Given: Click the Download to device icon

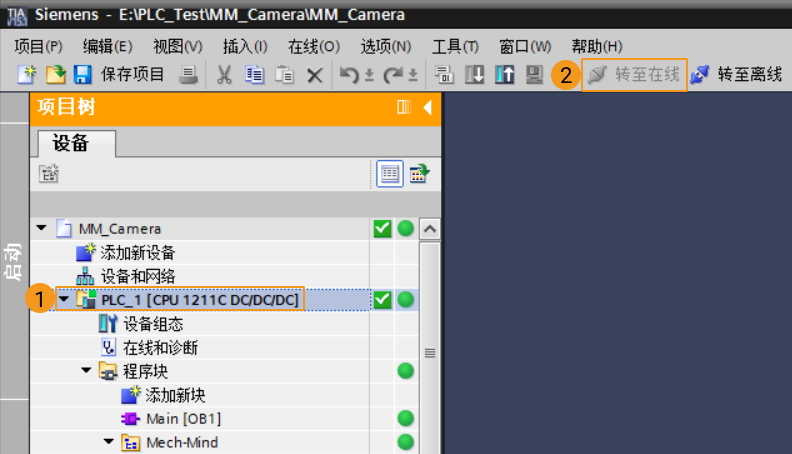Looking at the screenshot, I should pyautogui.click(x=474, y=75).
